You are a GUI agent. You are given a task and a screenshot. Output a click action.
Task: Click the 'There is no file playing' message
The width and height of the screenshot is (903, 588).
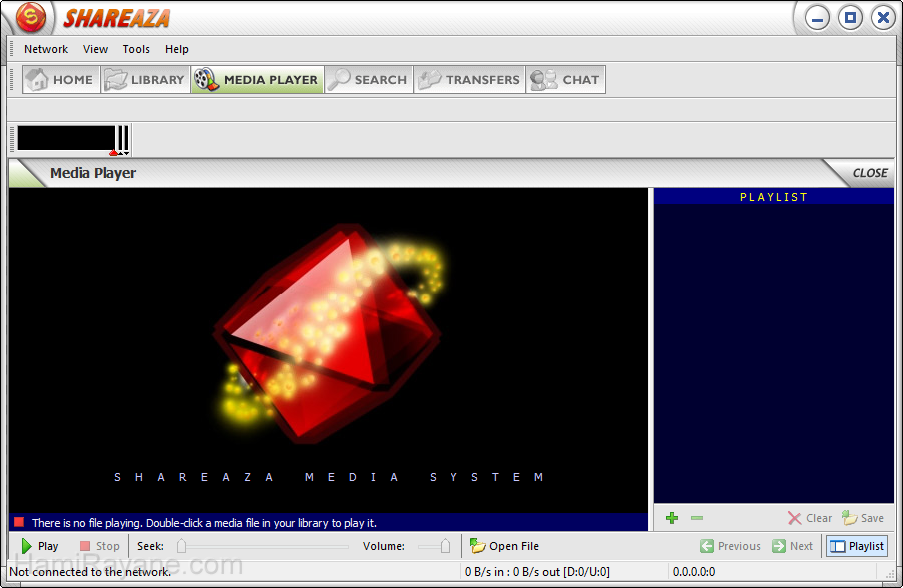click(204, 523)
